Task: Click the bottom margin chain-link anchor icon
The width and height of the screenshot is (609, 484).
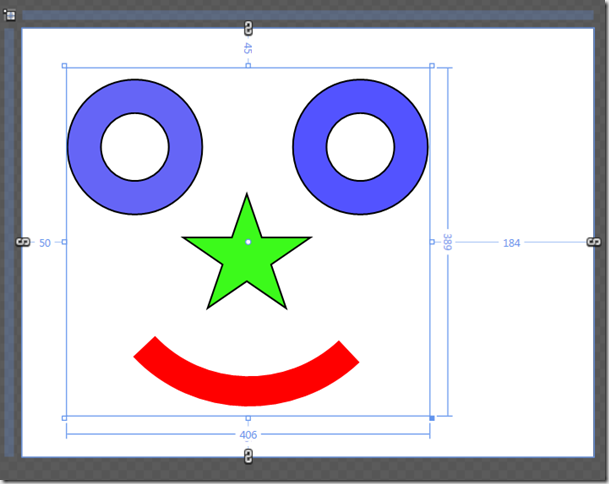Action: pyautogui.click(x=248, y=456)
